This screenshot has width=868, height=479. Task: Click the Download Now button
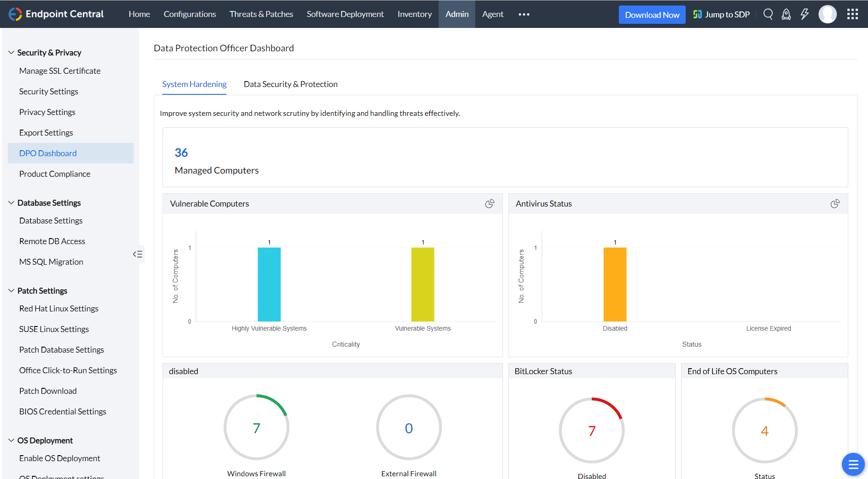coord(652,14)
